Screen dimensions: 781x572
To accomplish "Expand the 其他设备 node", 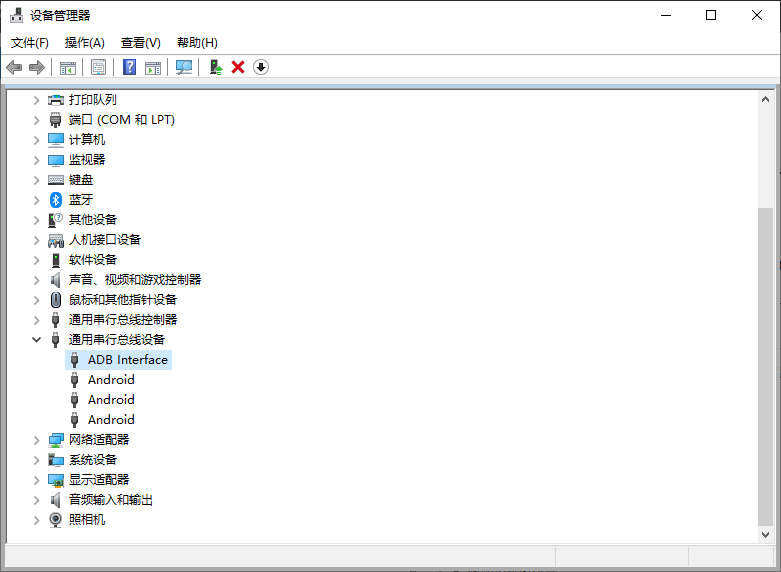I will click(36, 220).
